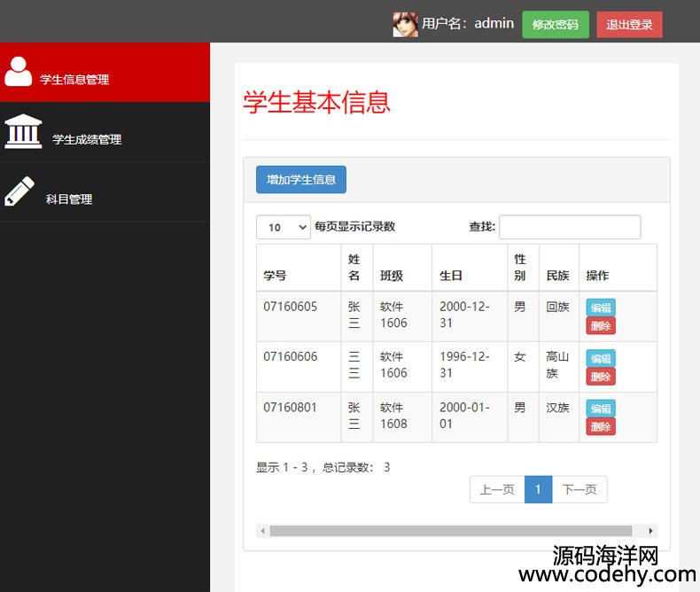Viewport: 700px width, 592px height.
Task: Click ethnicity cell 高山族
Action: pos(559,367)
